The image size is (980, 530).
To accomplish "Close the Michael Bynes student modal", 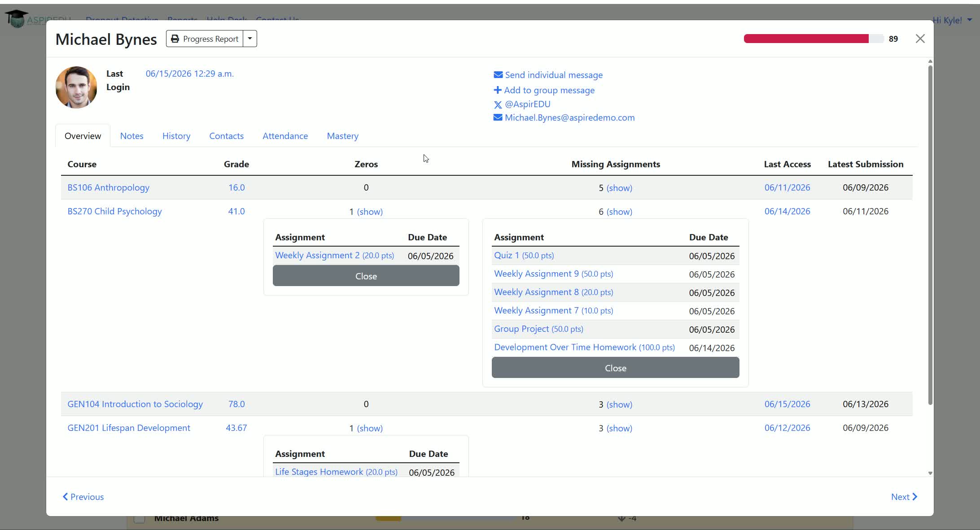I will tap(920, 39).
